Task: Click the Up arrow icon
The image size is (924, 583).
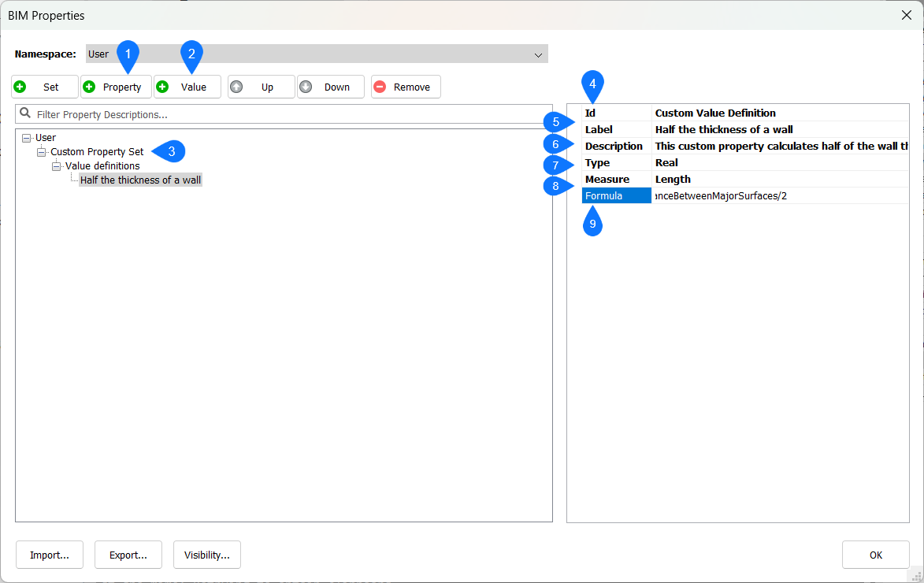Action: tap(236, 87)
